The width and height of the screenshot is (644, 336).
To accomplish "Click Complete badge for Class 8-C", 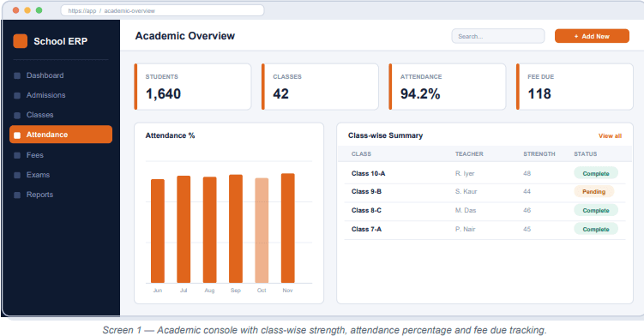I will click(596, 210).
